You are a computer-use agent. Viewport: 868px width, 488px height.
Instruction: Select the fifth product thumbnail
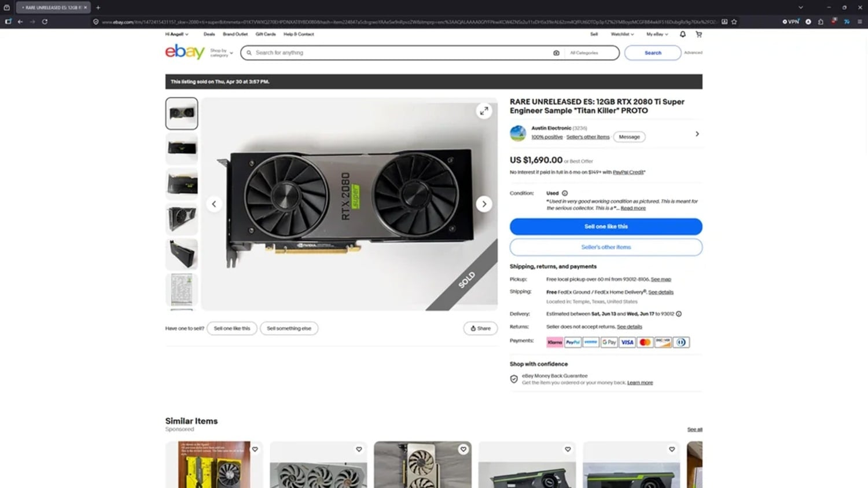coord(182,254)
